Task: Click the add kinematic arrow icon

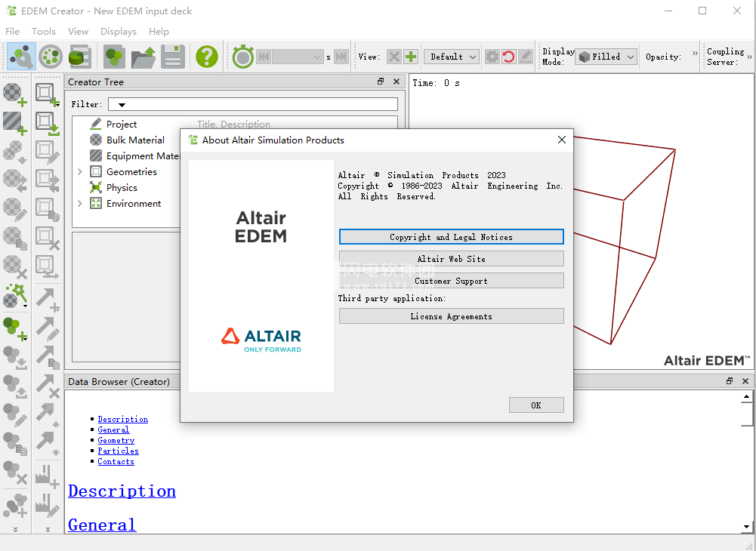Action: coord(48,299)
